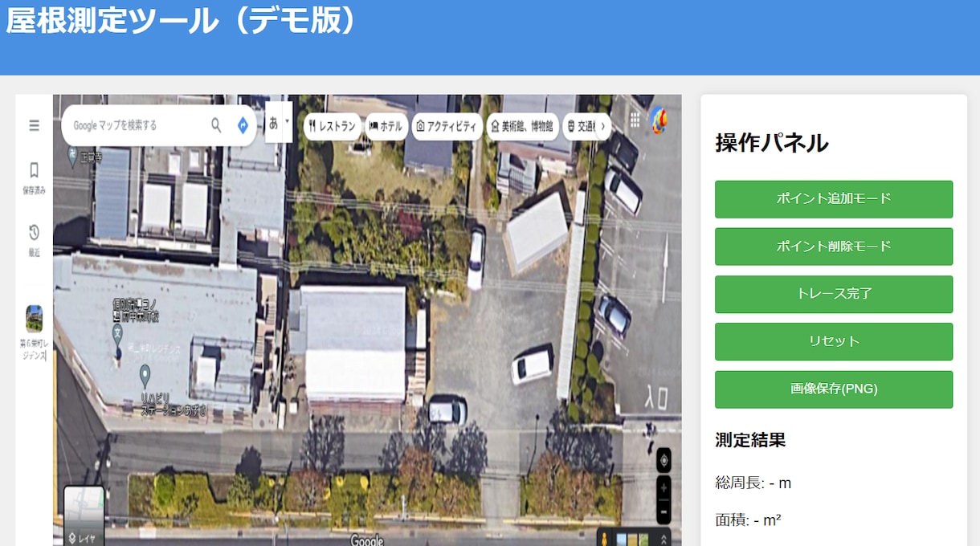Filter by ホテル chip
The width and height of the screenshot is (980, 546).
click(x=386, y=126)
